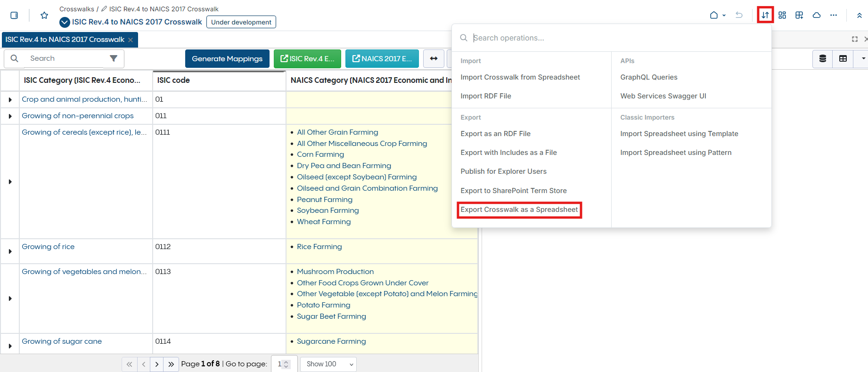Click the table layout view icon
Screen dimensions: 868x372
point(843,58)
